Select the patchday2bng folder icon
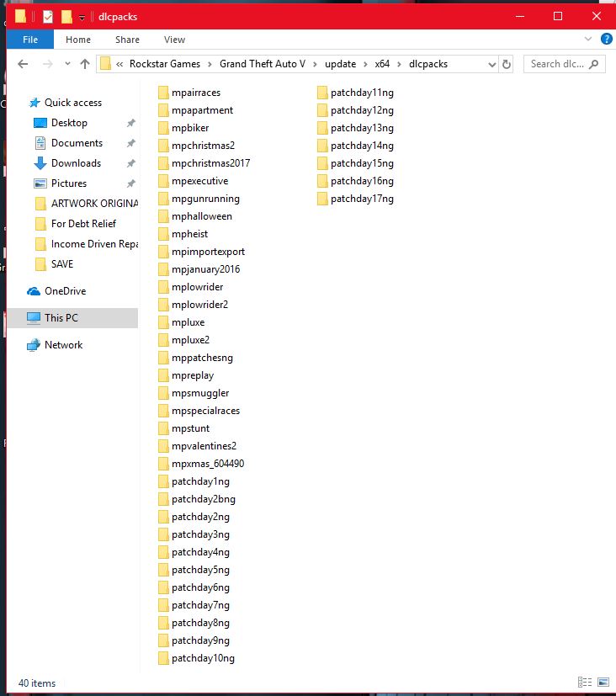 point(163,499)
